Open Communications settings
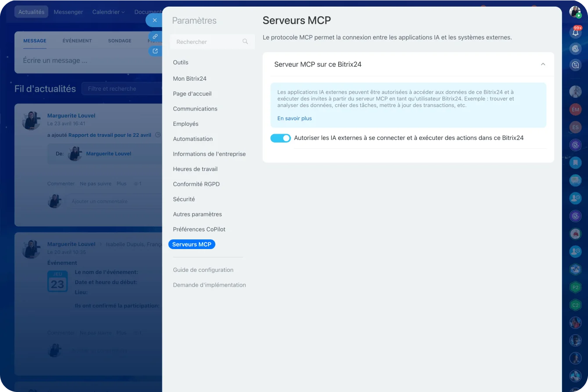 coord(195,109)
